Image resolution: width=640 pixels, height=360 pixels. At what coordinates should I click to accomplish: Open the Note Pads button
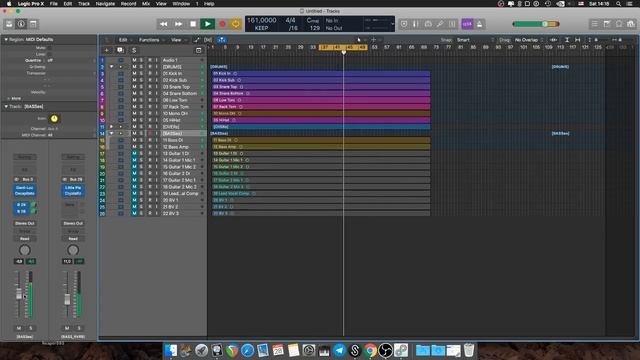[x=607, y=24]
